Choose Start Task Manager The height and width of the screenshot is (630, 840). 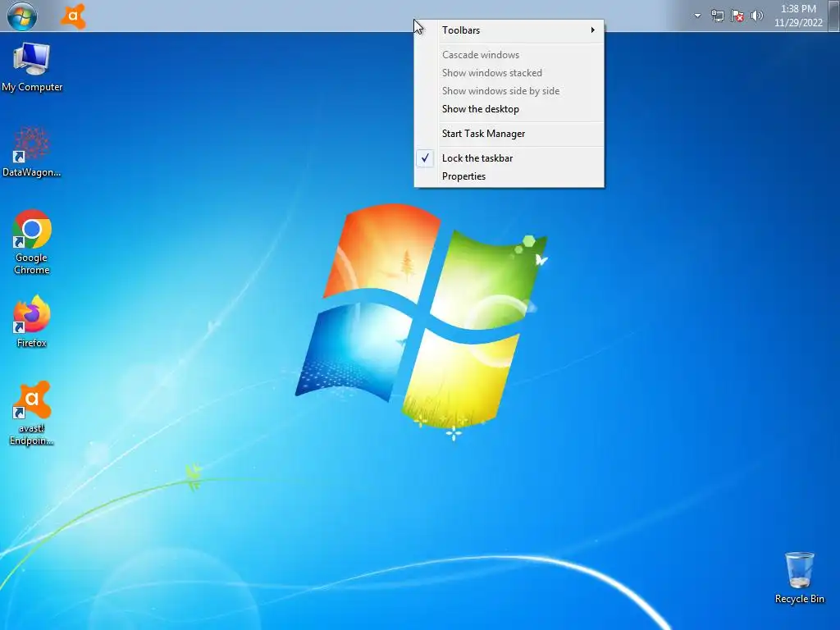[509, 134]
